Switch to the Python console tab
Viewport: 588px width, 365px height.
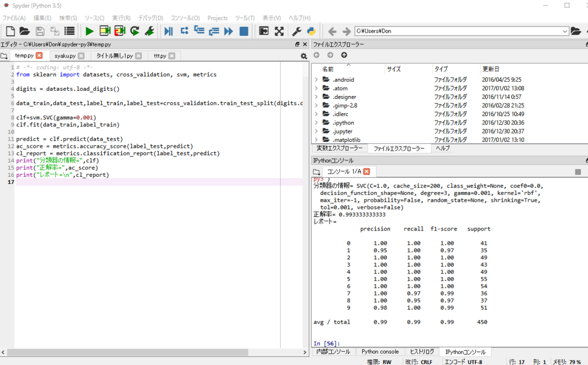tap(380, 352)
